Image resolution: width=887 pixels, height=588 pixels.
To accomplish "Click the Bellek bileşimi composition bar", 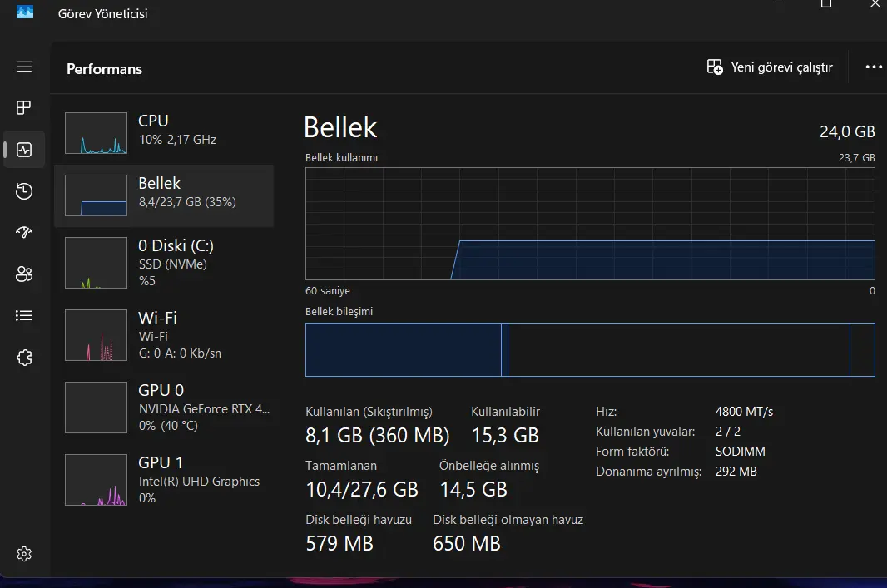I will point(590,349).
